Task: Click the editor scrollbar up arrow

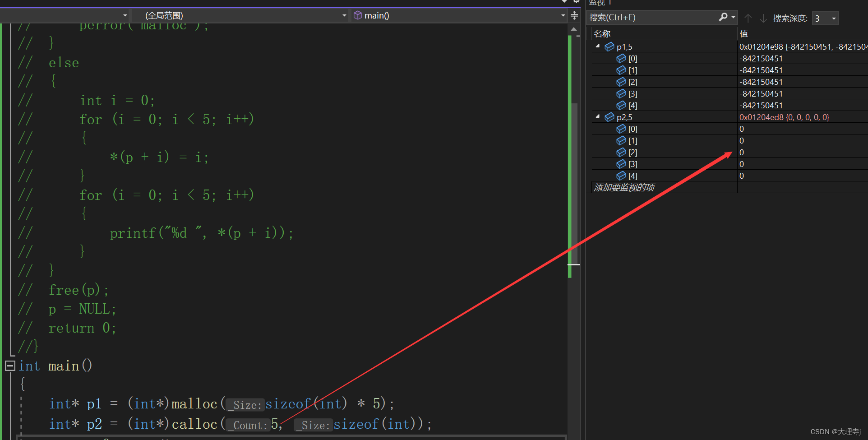Action: [x=574, y=29]
